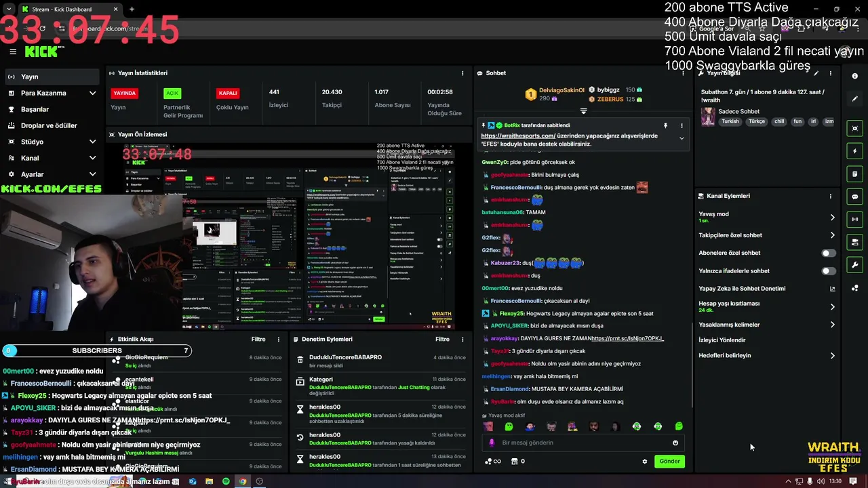Click the stream preview video thumbnail

click(x=288, y=235)
